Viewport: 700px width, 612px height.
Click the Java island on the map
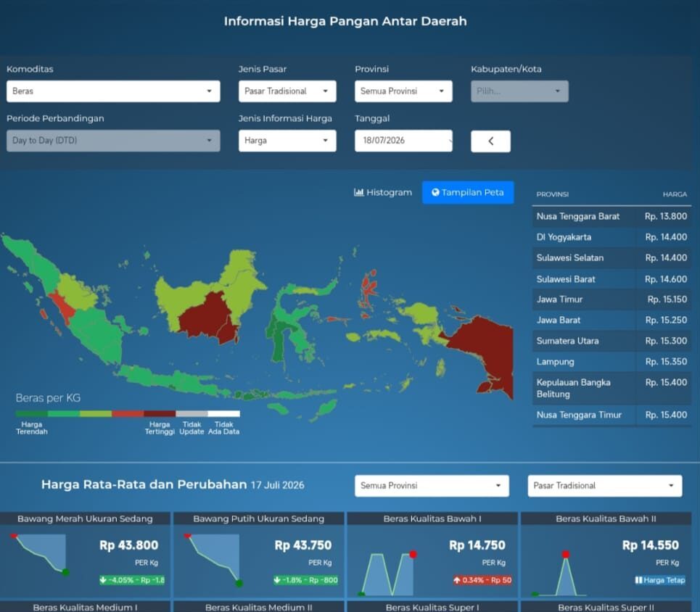pyautogui.click(x=172, y=380)
